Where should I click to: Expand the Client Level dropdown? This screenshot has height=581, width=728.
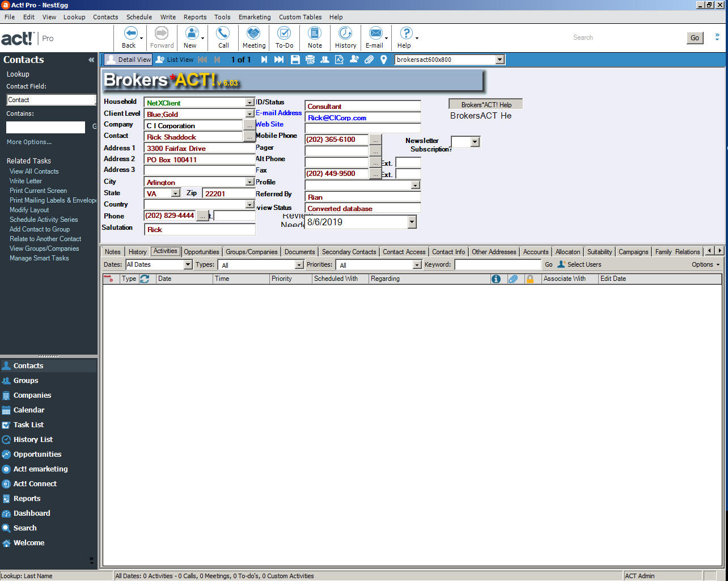pos(249,114)
